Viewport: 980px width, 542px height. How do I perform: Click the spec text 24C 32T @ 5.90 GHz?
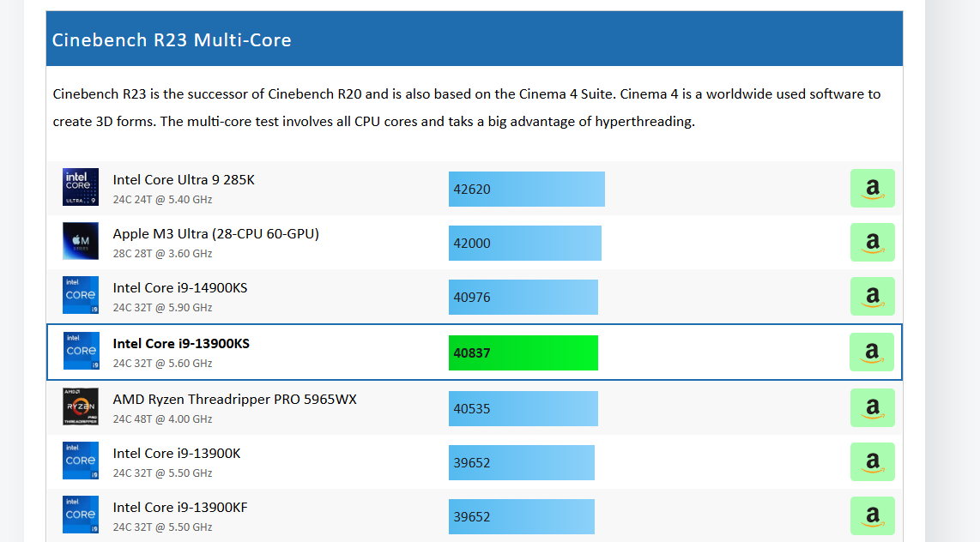162,308
